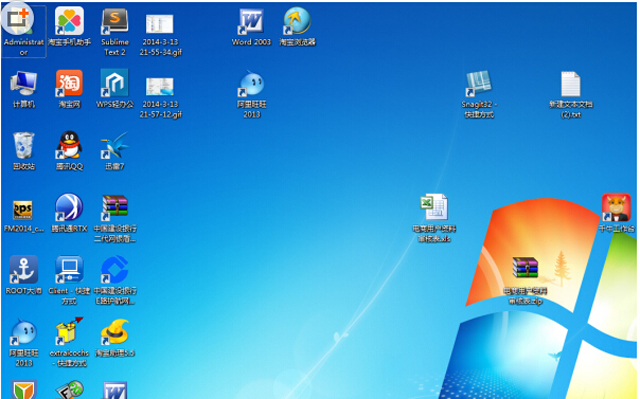Click the new text document (2).txt file

(x=571, y=84)
